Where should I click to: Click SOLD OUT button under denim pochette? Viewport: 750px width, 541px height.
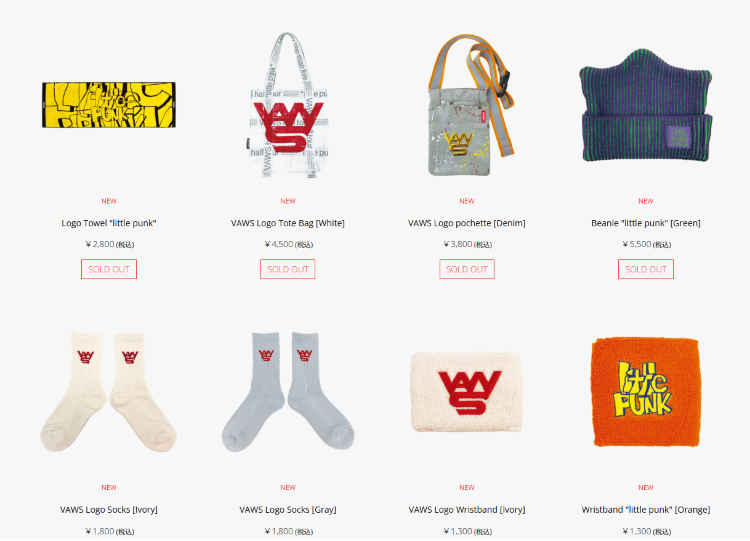pyautogui.click(x=467, y=269)
